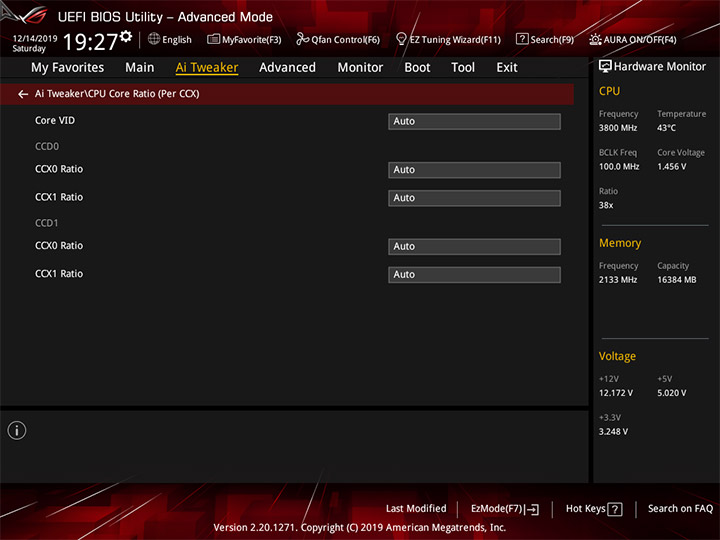Click the Core Voltage 1.456 V value

pos(671,167)
